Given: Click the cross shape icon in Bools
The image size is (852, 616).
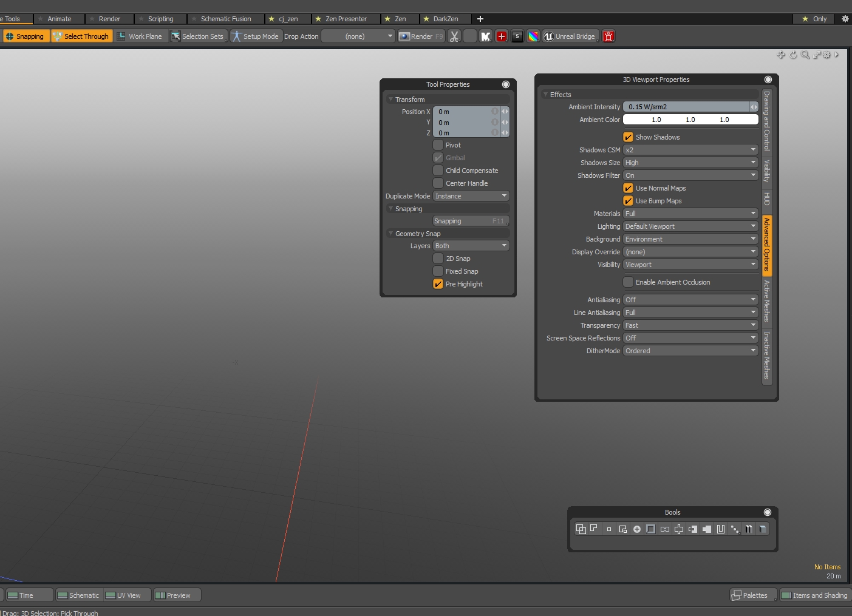Looking at the screenshot, I should [x=679, y=529].
